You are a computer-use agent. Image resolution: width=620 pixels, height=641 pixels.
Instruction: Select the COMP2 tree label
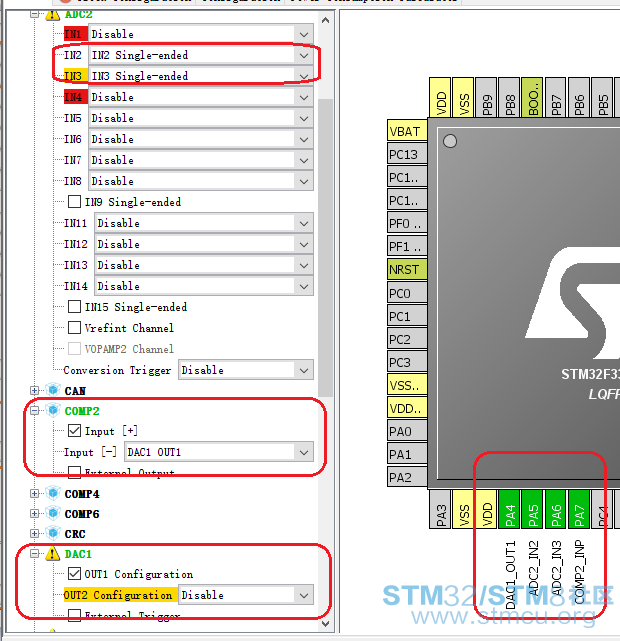coord(82,410)
